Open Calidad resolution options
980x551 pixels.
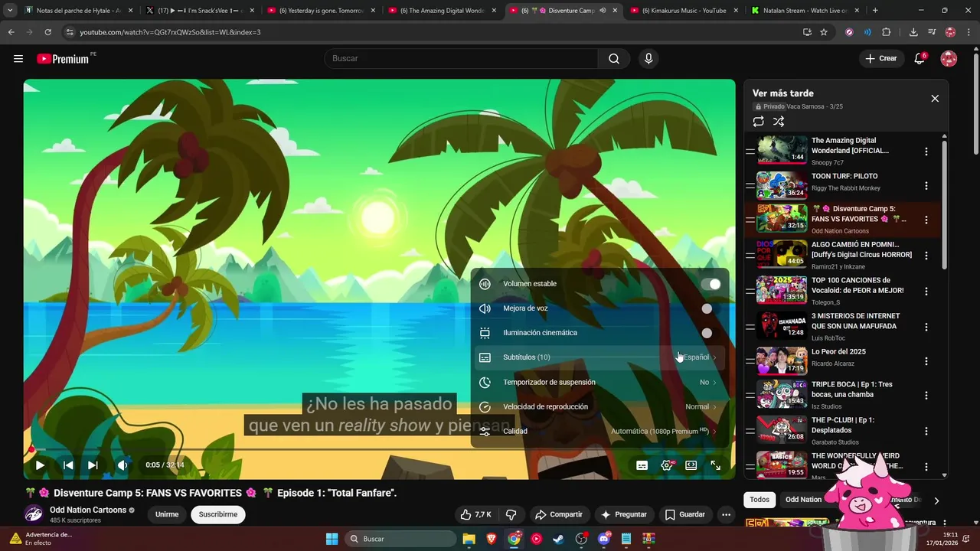(599, 431)
